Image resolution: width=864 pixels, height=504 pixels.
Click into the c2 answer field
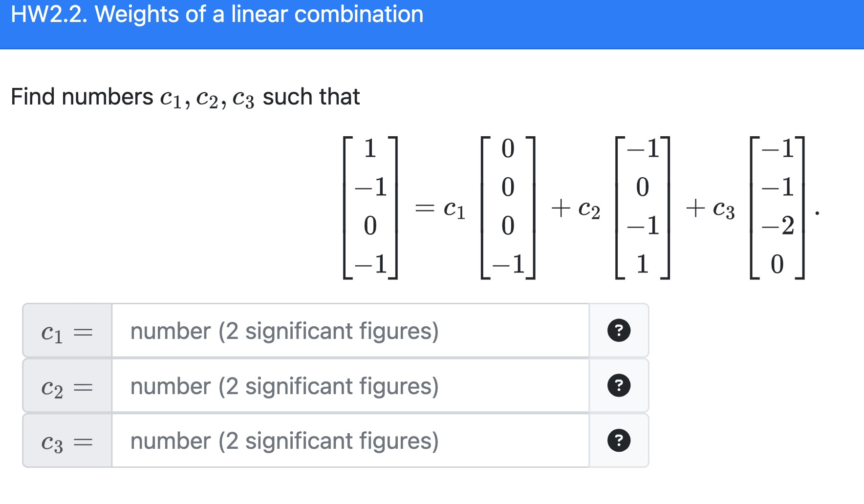coord(342,386)
